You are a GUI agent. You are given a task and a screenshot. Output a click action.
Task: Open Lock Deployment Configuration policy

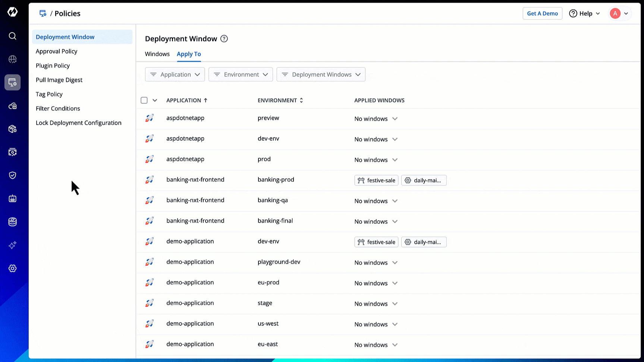click(79, 123)
